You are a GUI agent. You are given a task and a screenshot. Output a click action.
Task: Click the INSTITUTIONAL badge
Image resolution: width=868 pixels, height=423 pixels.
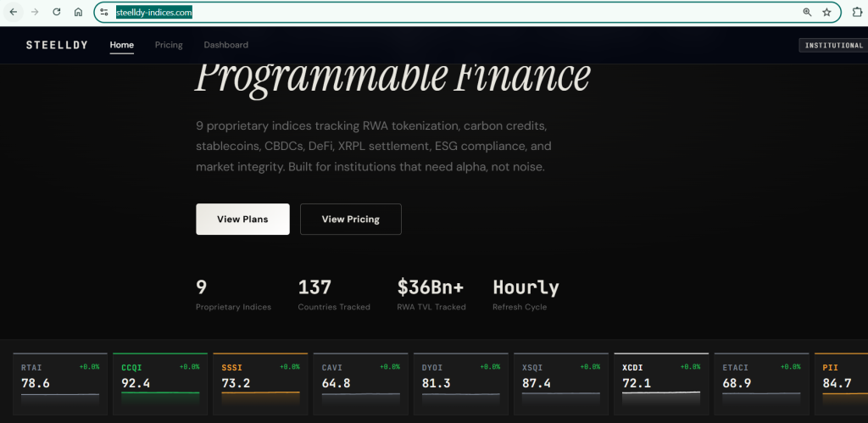834,46
